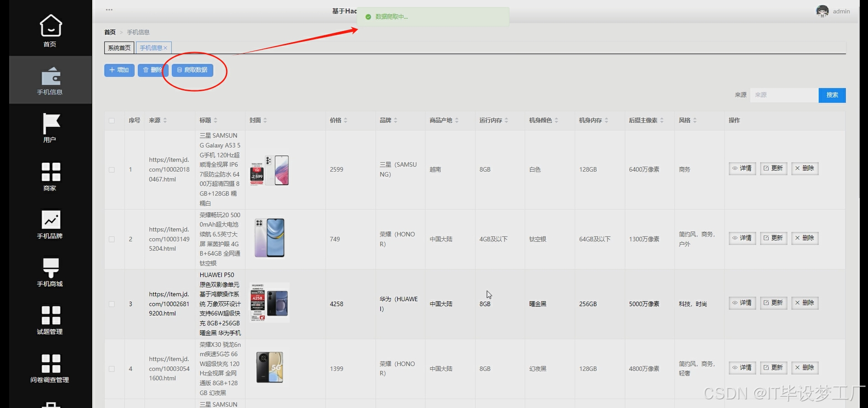868x408 pixels.
Task: View 详情 for the Samsung A53 row
Action: (x=742, y=168)
